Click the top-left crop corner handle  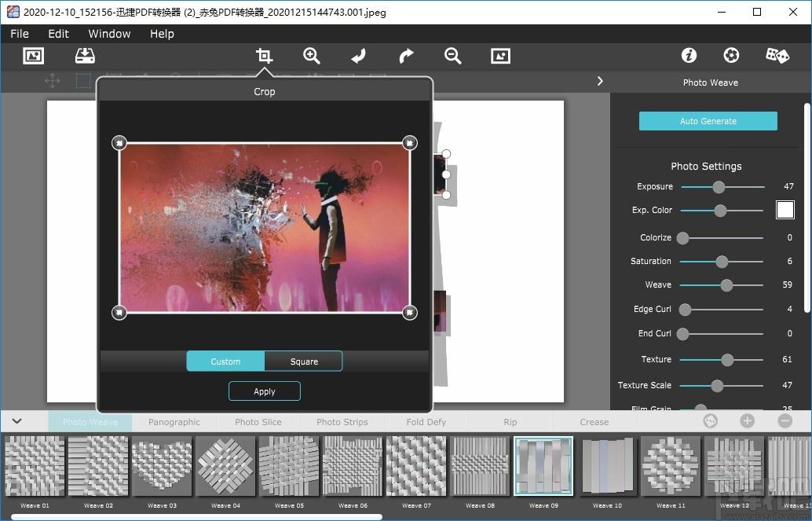119,142
